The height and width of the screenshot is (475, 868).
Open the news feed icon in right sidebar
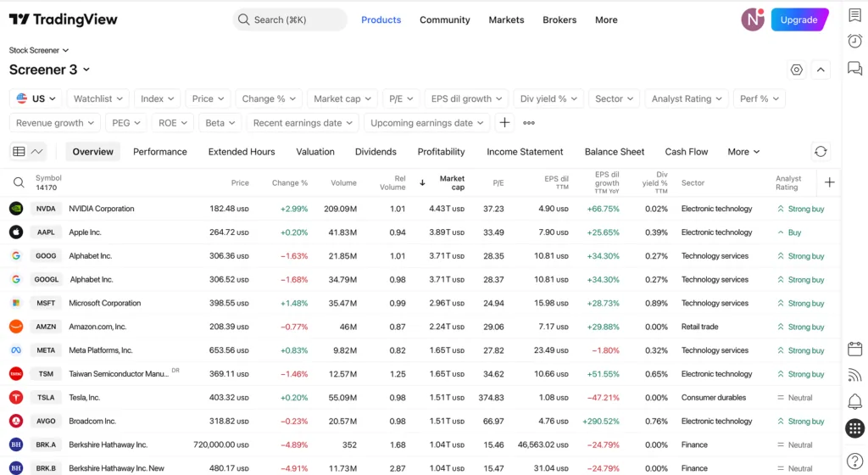tap(854, 375)
